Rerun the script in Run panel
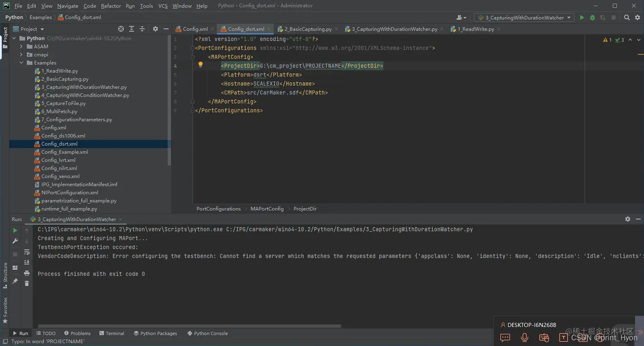The width and height of the screenshot is (644, 346). [x=15, y=230]
